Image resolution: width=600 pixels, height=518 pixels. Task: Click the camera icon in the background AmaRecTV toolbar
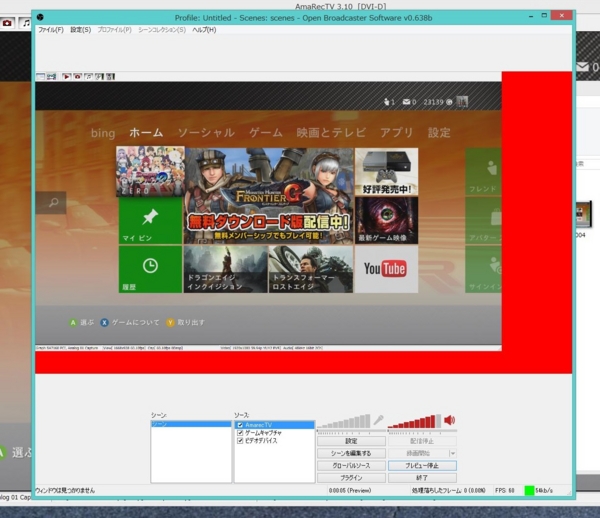[7, 23]
